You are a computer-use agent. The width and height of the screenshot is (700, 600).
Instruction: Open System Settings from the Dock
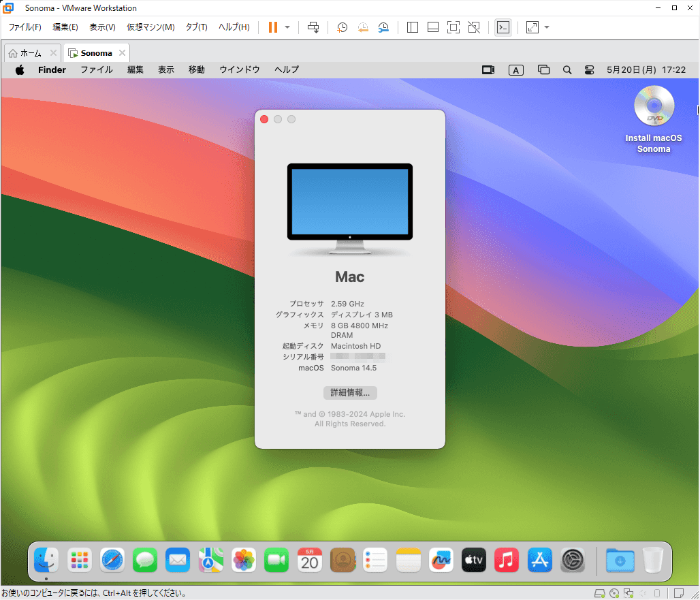point(572,560)
